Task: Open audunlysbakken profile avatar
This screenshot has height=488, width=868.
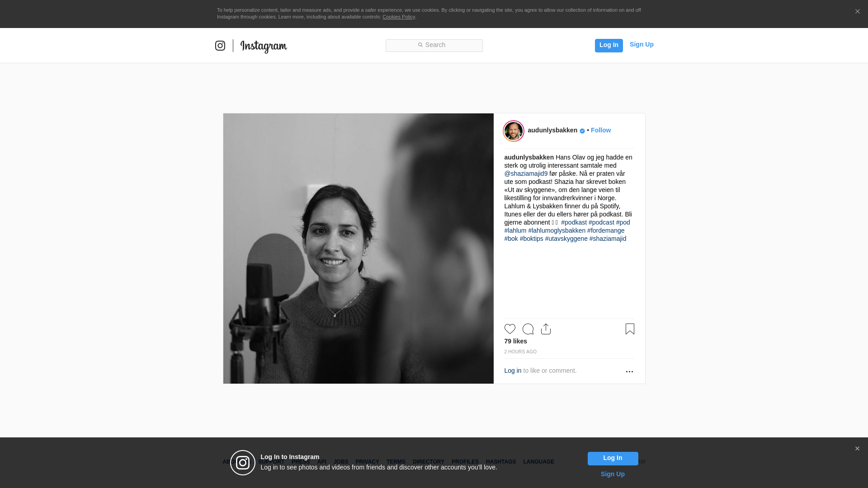Action: click(x=514, y=131)
